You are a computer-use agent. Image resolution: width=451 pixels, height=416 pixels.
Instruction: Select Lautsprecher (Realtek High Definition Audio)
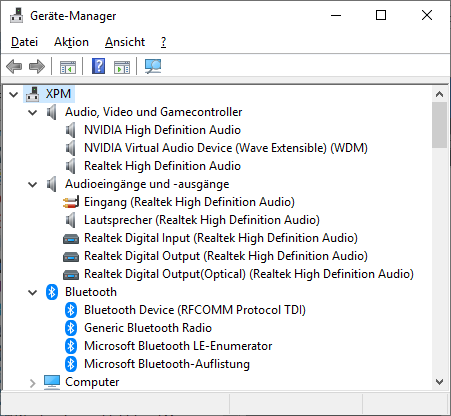click(202, 220)
